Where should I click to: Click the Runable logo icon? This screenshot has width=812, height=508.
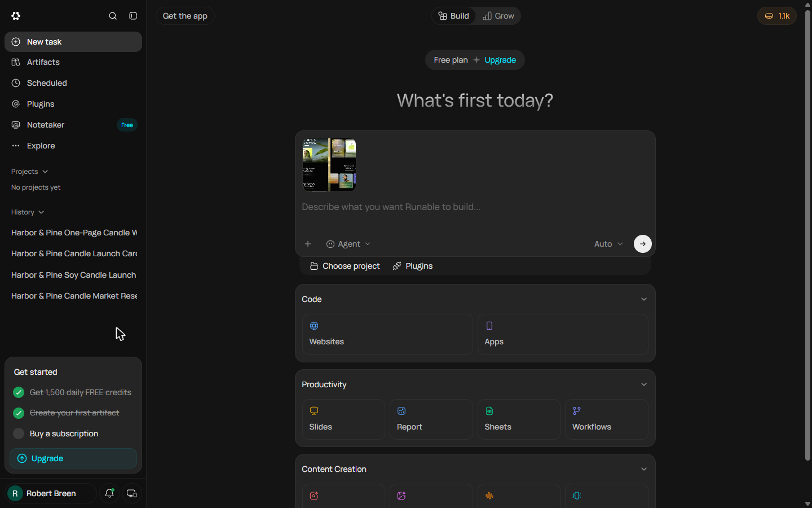pyautogui.click(x=16, y=16)
